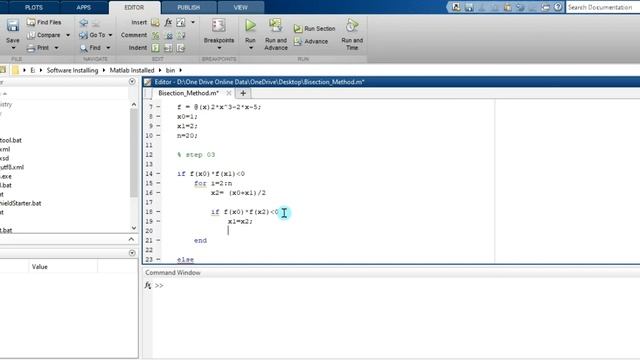Print the current script

(x=38, y=48)
